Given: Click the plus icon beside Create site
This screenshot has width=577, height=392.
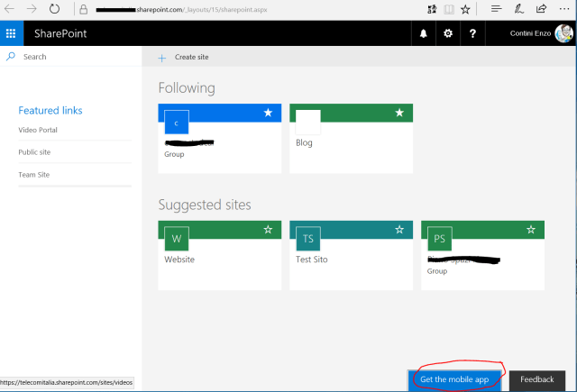Looking at the screenshot, I should (162, 58).
